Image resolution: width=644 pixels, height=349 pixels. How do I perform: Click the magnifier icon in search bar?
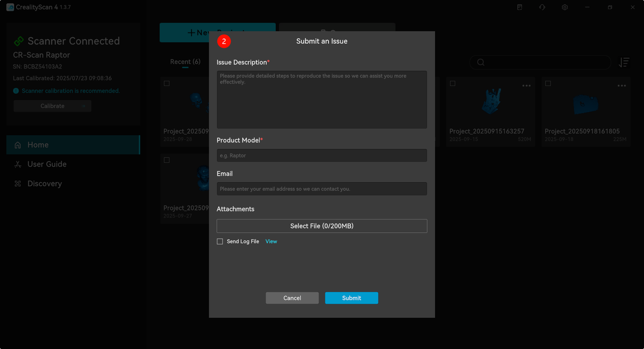(481, 62)
